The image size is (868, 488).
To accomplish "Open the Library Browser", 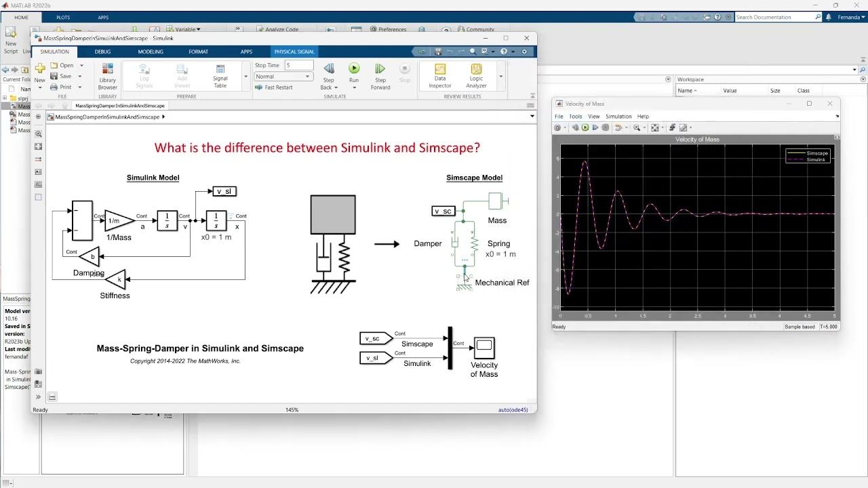I will (108, 76).
